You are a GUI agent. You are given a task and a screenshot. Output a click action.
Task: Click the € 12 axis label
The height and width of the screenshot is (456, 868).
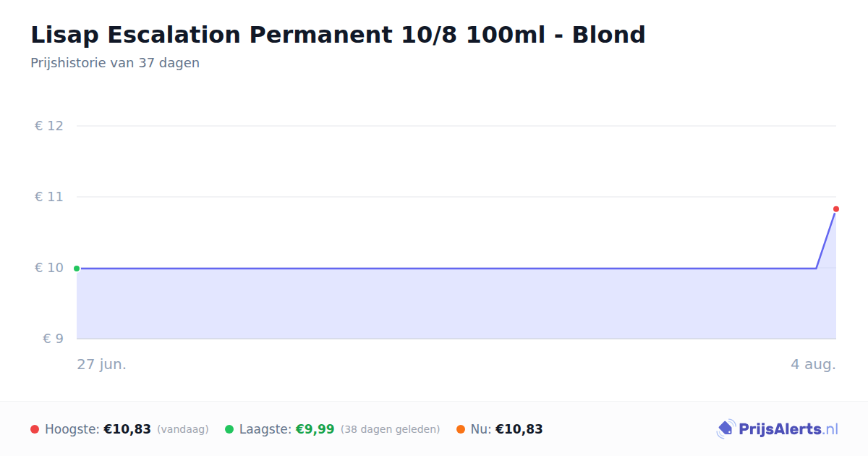49,126
